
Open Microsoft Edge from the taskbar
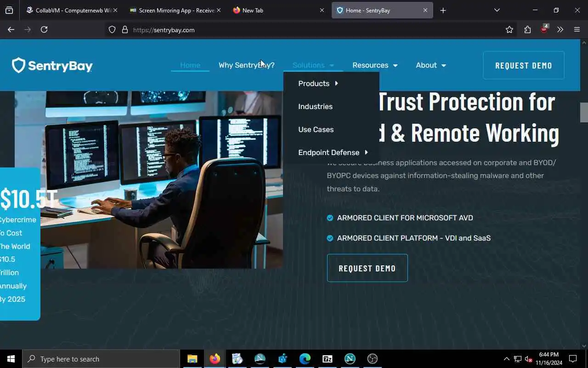coord(305,359)
